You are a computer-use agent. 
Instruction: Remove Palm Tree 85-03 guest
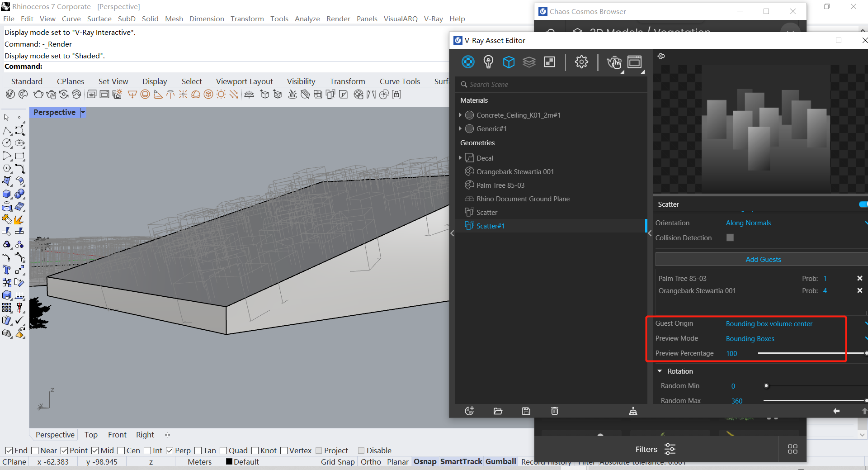(x=860, y=278)
